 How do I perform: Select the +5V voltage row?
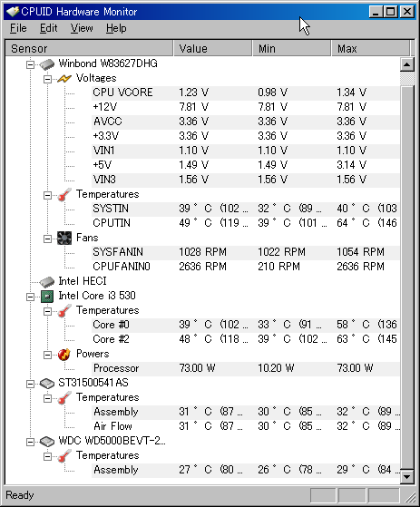(246, 165)
